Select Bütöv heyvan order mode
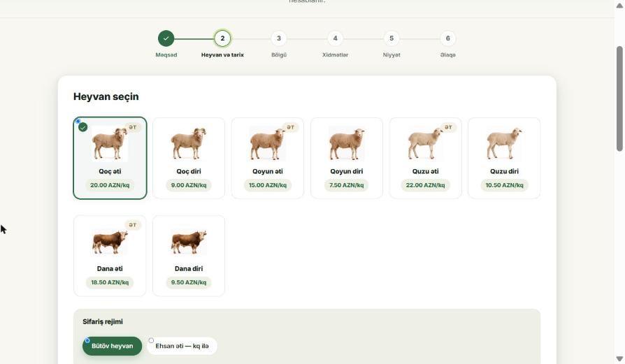This screenshot has height=364, width=625. pos(112,346)
